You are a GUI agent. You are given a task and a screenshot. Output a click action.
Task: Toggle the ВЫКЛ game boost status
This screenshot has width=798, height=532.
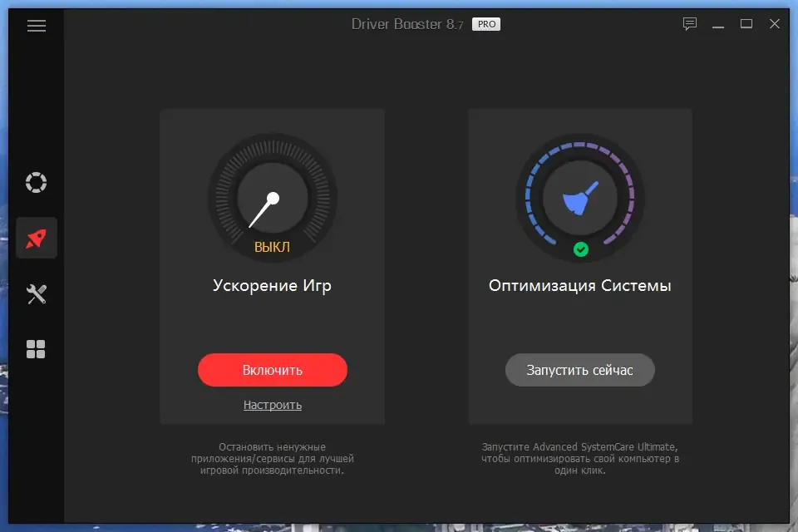click(273, 248)
